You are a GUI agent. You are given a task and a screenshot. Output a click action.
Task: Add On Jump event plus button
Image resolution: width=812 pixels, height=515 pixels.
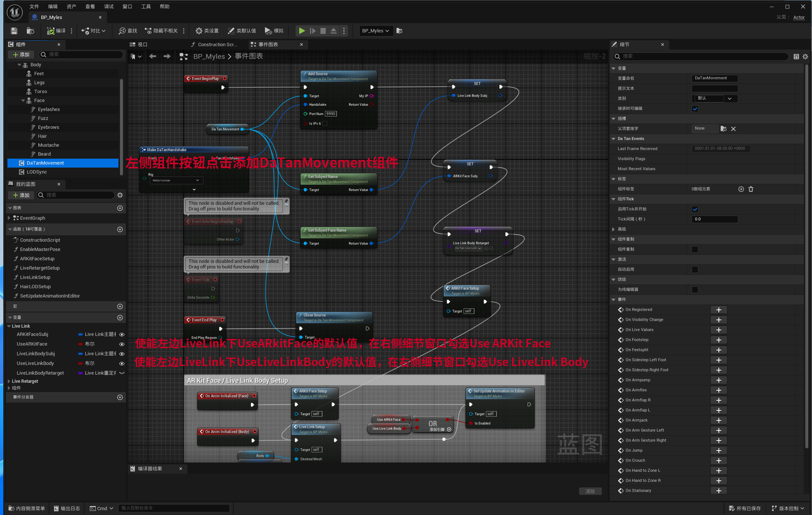(x=718, y=451)
